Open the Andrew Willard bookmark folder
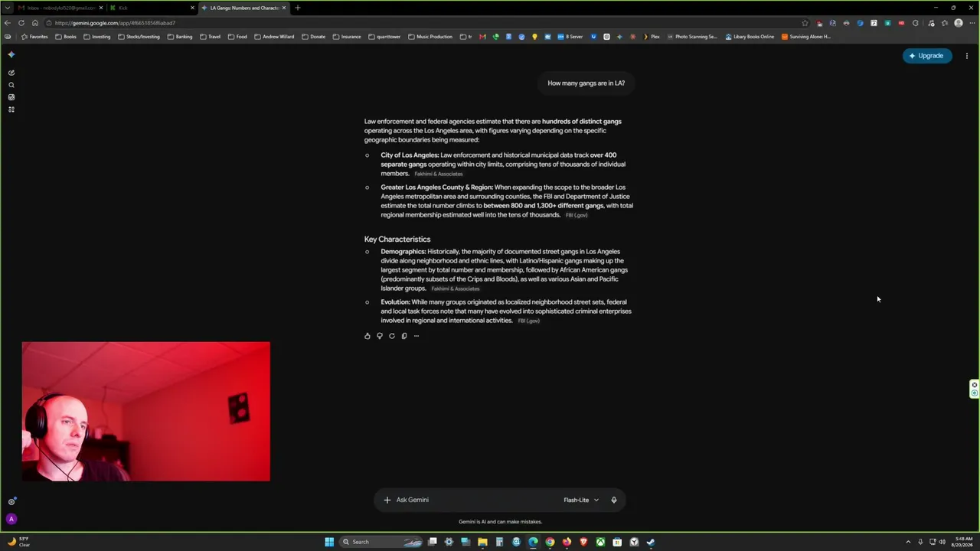Screen dimensions: 980x551 coord(274,37)
